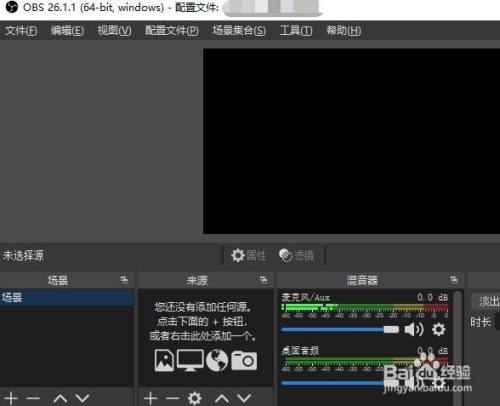Viewport: 500px width, 406px height.
Task: Add a new scene with the plus icon
Action: [x=11, y=398]
